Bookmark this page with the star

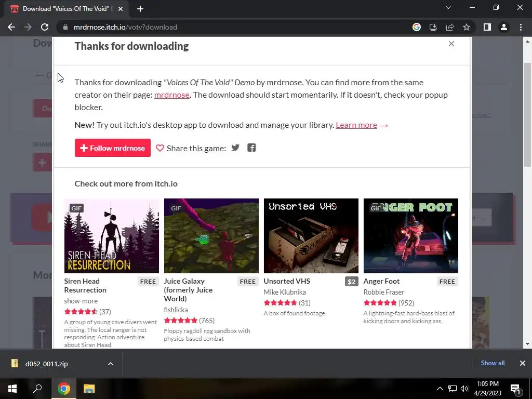pos(467,27)
